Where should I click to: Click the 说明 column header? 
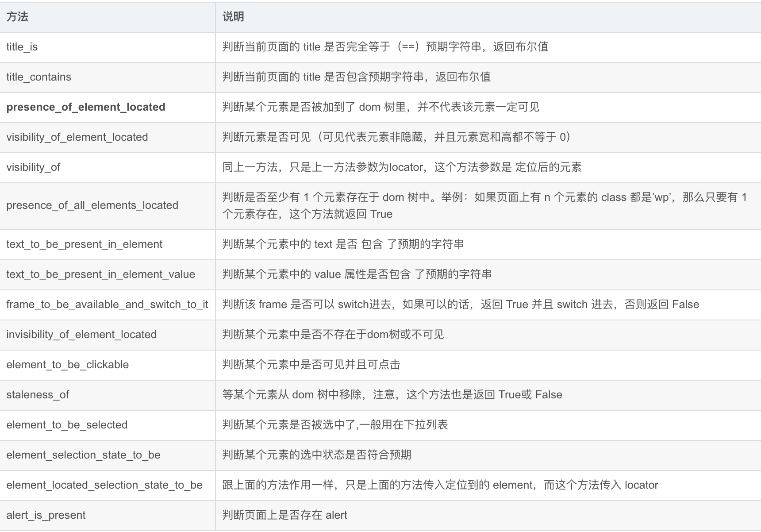click(488, 17)
